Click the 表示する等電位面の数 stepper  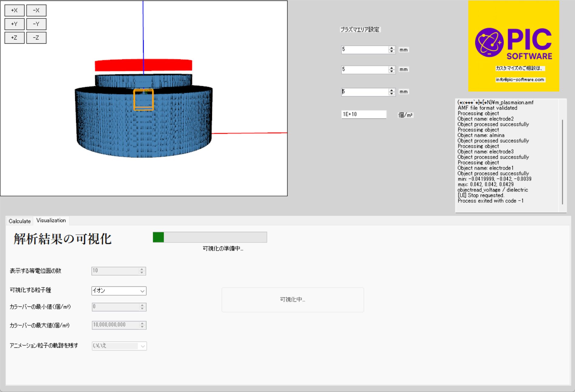pos(142,271)
